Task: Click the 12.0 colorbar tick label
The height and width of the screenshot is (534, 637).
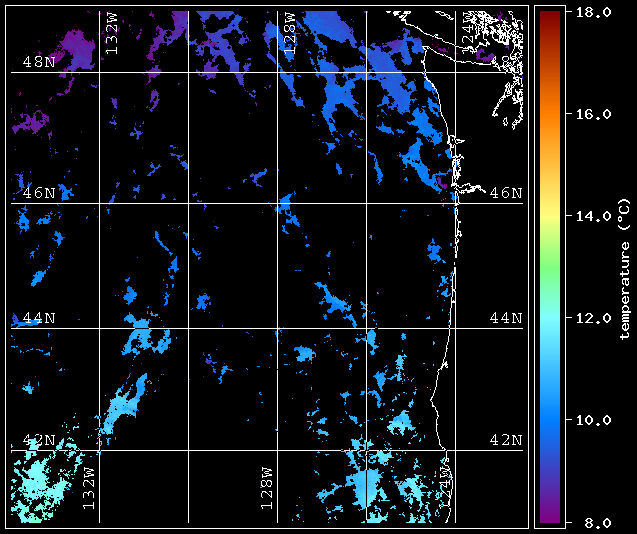Action: 594,318
